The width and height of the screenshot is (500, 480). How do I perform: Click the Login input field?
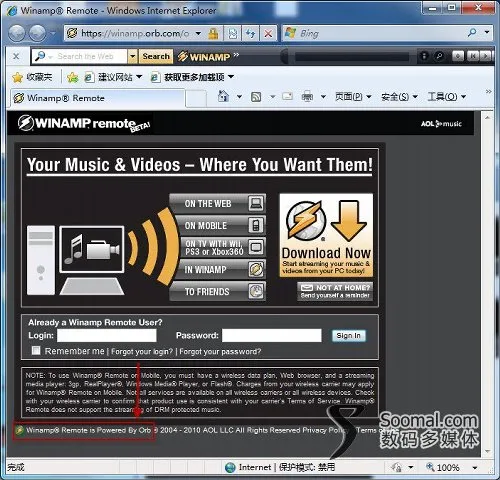pyautogui.click(x=107, y=335)
